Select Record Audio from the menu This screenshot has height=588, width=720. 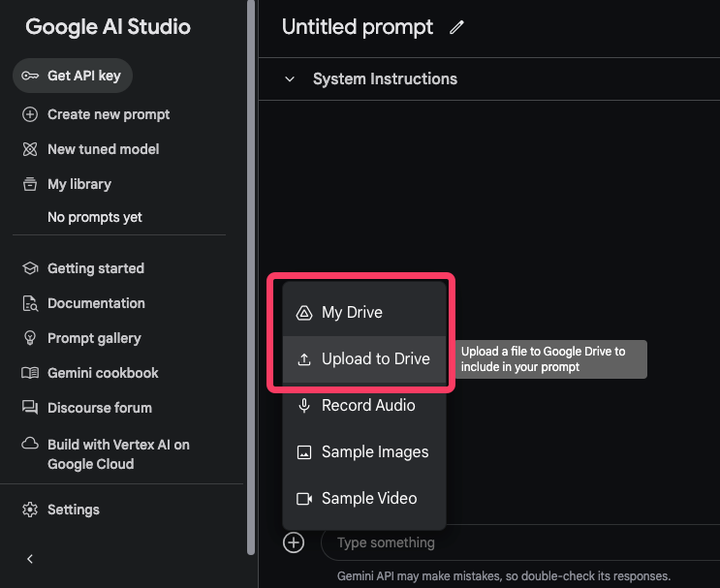[368, 405]
